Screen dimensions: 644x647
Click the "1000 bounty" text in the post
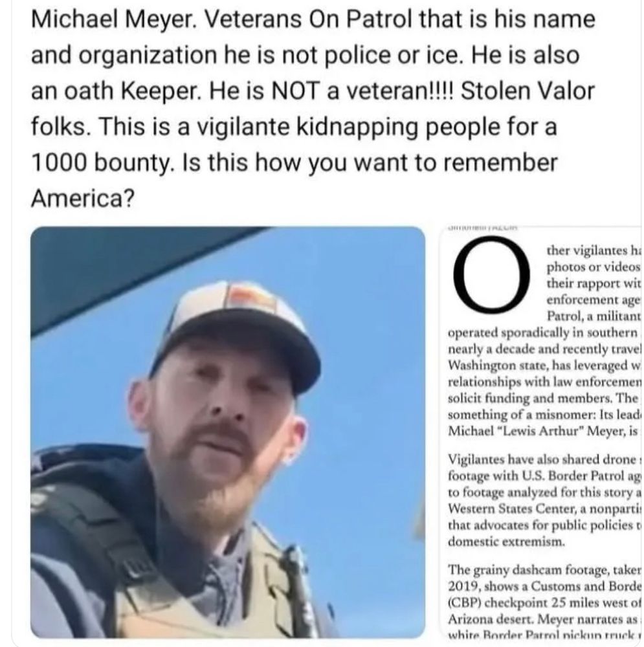click(x=100, y=162)
